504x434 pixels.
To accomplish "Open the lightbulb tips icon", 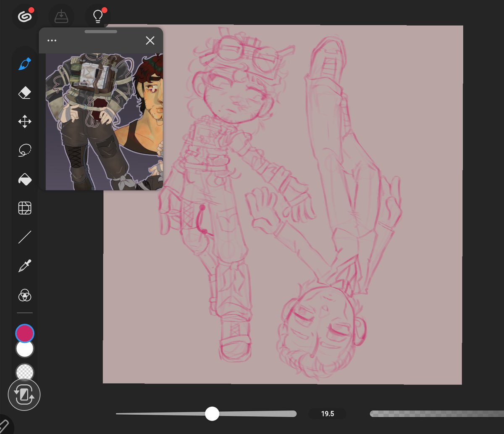I will (98, 17).
